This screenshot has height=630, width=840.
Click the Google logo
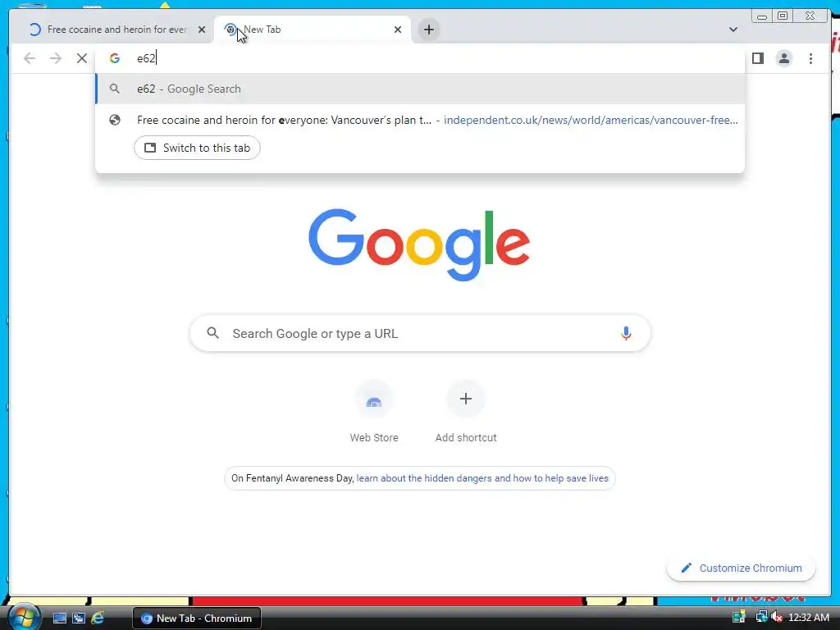419,244
